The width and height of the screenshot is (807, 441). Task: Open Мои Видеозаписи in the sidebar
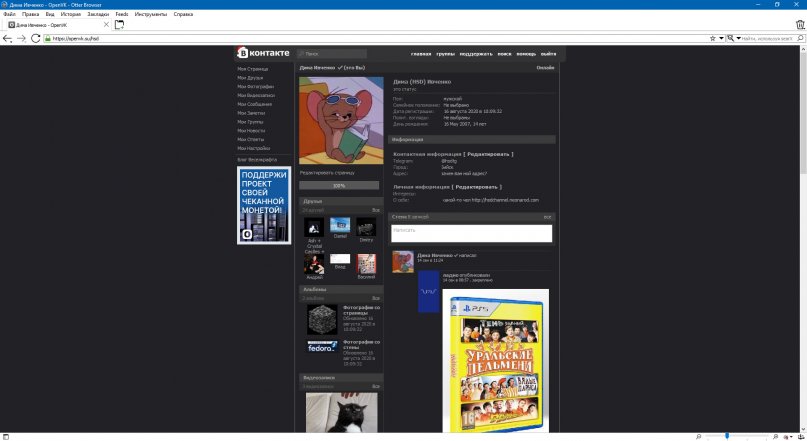coord(256,95)
